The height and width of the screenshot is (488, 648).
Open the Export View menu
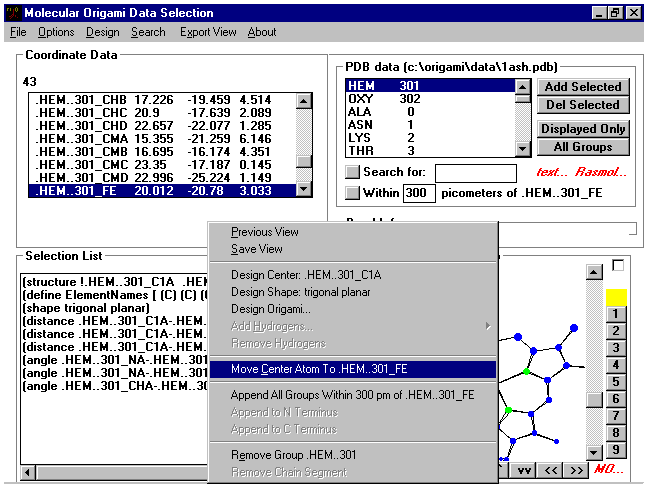(x=209, y=32)
